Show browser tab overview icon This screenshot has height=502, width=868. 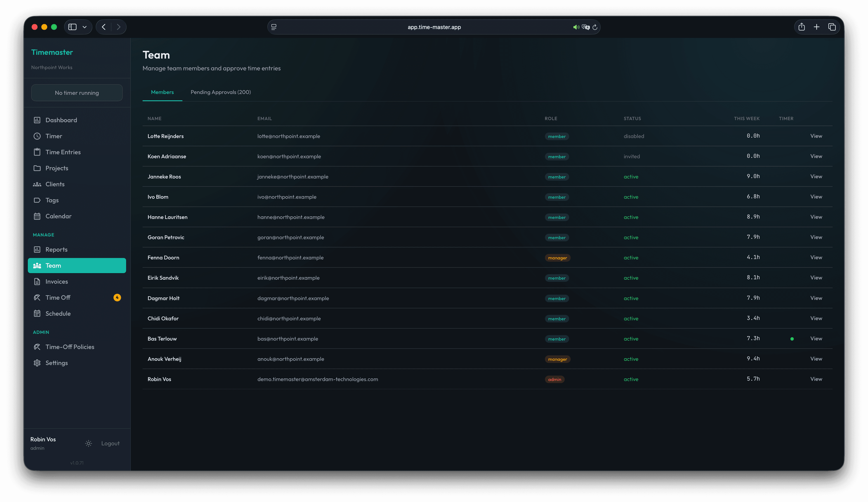pos(832,27)
